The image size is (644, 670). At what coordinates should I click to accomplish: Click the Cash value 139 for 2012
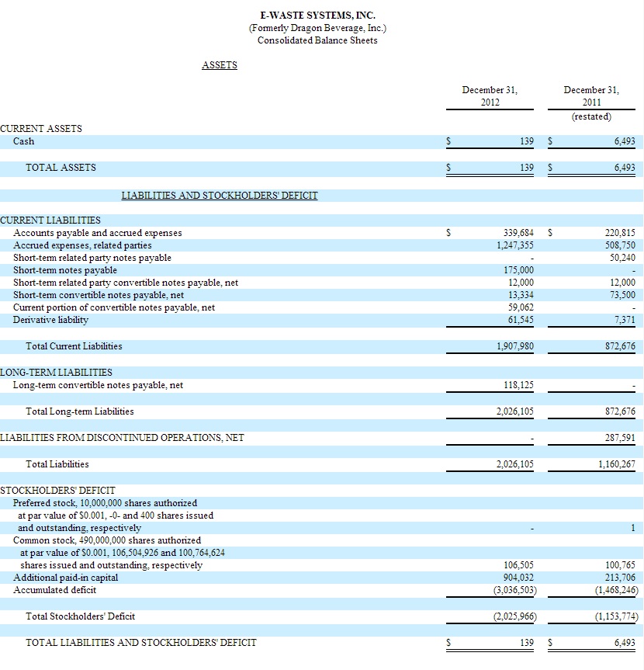click(x=527, y=141)
